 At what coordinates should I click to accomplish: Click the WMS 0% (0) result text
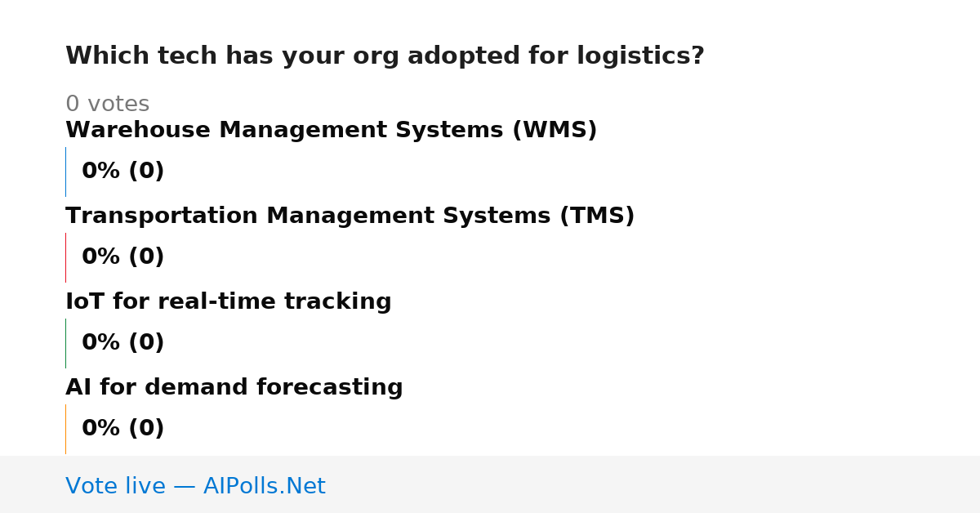[123, 172]
